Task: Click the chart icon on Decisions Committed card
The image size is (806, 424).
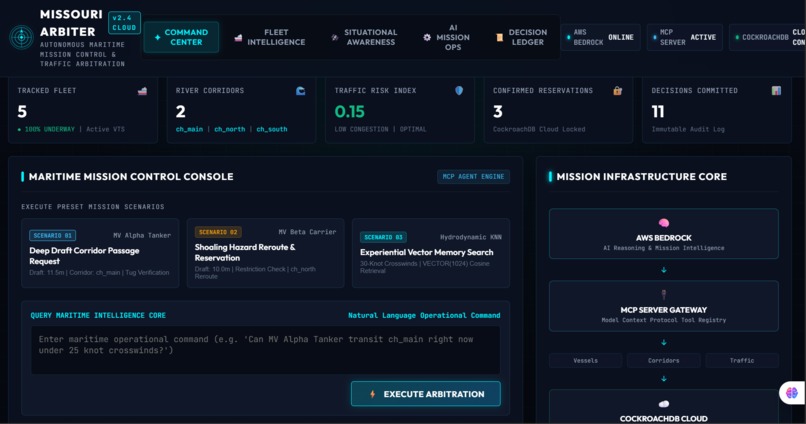Action: (776, 90)
